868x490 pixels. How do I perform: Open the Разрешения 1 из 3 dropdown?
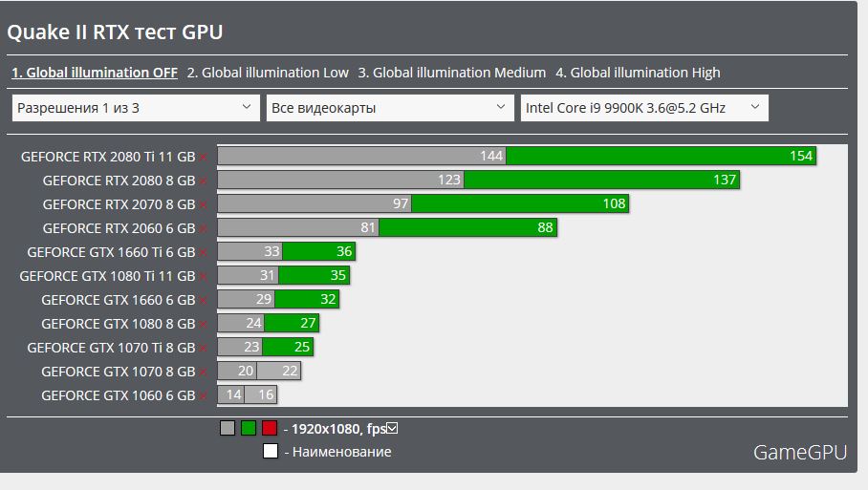point(136,108)
